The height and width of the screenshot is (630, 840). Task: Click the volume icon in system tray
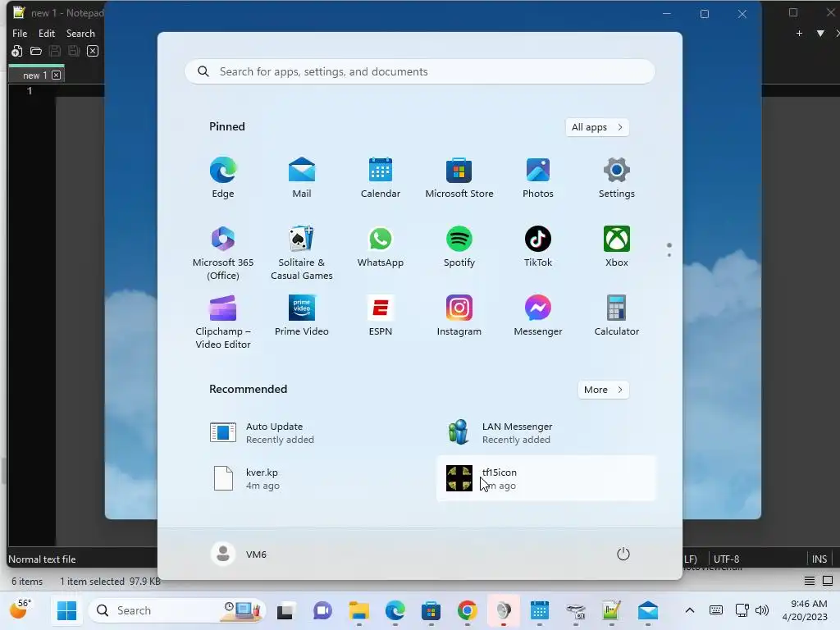tap(762, 610)
